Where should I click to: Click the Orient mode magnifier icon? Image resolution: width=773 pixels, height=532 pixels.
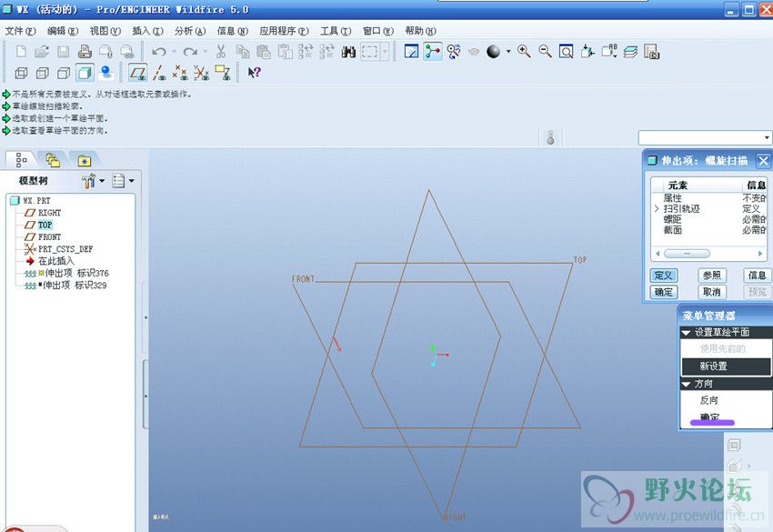[454, 51]
